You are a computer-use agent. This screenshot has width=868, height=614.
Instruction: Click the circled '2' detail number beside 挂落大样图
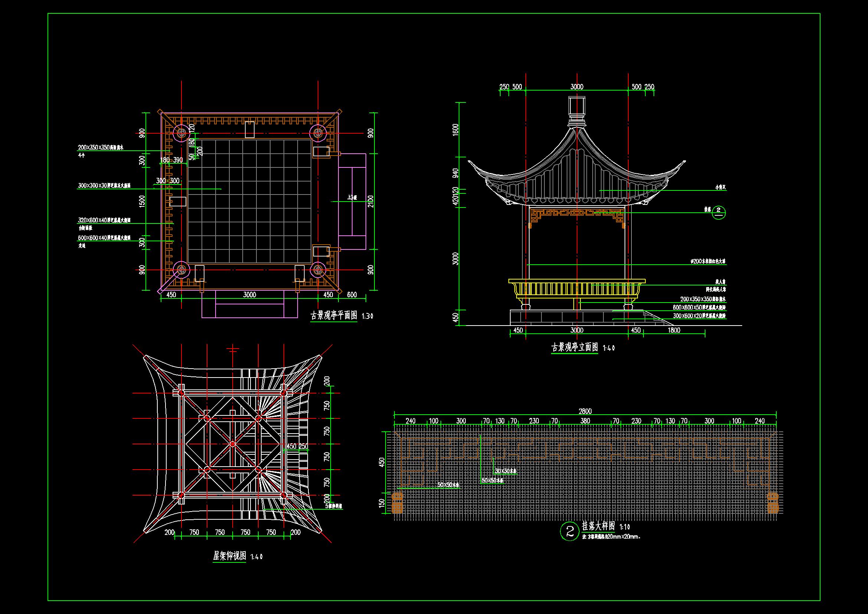[570, 531]
